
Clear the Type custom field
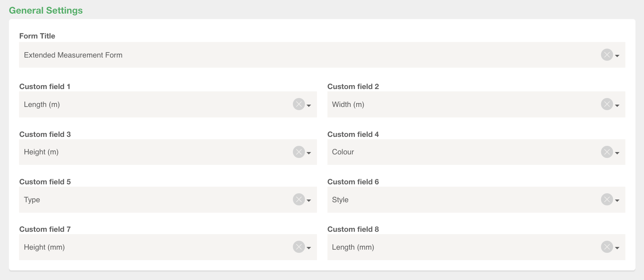tap(298, 199)
